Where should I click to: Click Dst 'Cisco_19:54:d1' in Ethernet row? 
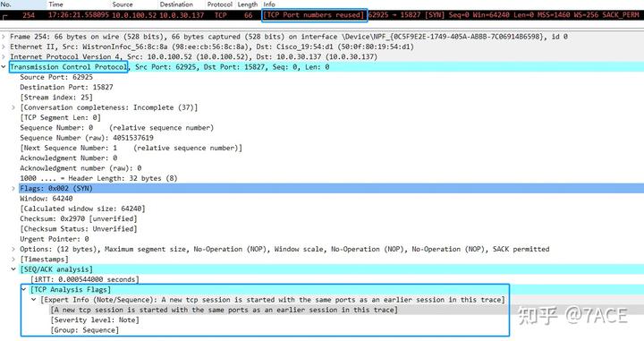pyautogui.click(x=304, y=47)
